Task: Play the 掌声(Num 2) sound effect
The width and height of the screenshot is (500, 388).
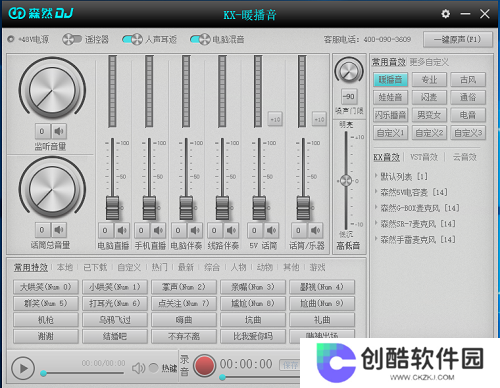Action: [184, 287]
